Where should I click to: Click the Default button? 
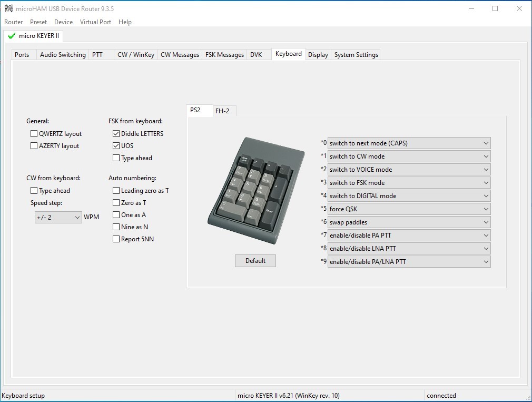pyautogui.click(x=255, y=261)
